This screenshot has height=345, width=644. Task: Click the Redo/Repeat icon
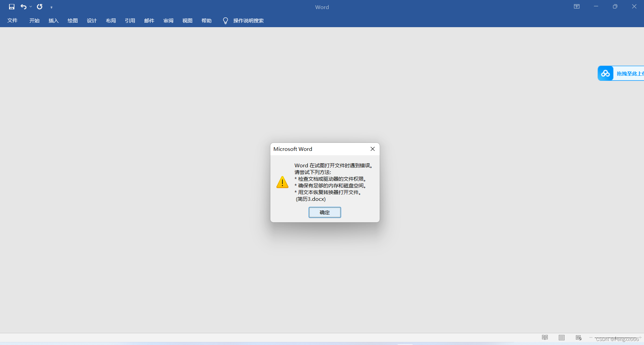(40, 7)
